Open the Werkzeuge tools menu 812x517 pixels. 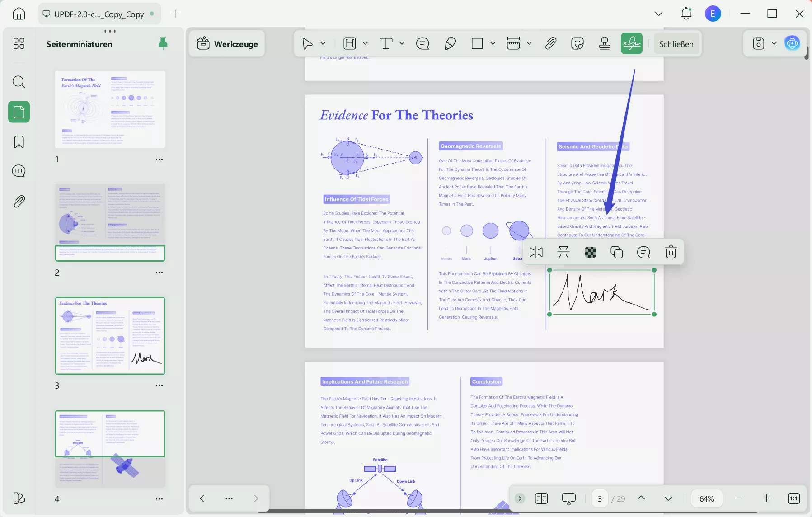(227, 44)
